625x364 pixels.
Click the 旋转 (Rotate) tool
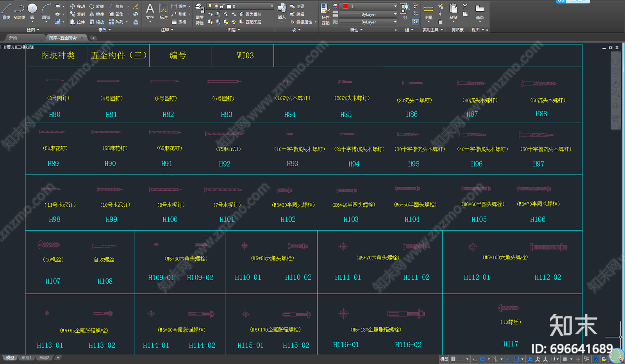click(96, 6)
